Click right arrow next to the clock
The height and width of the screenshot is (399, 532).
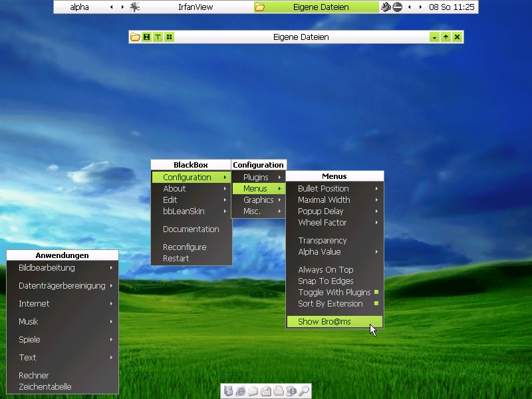(420, 7)
